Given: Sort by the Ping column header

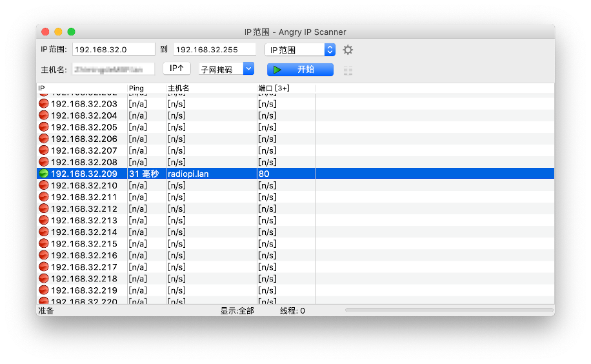Looking at the screenshot, I should tap(146, 88).
